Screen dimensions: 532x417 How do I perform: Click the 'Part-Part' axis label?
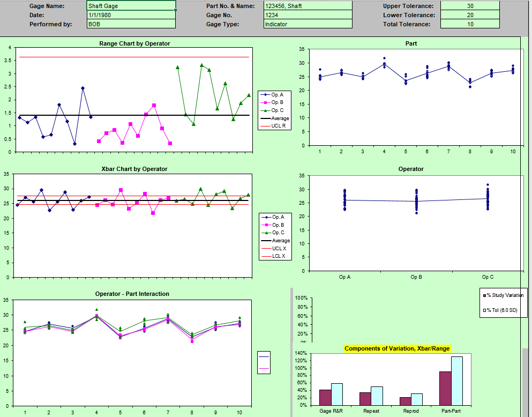point(451,411)
